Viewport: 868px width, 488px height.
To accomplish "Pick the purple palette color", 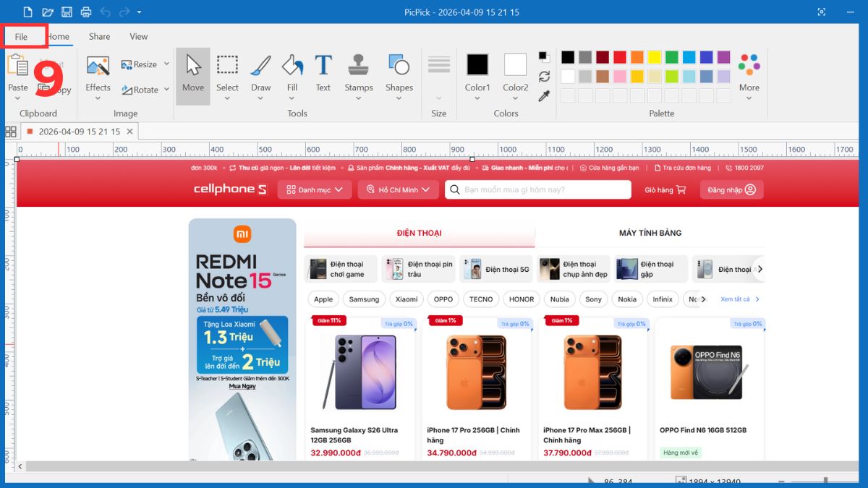I will pyautogui.click(x=724, y=57).
